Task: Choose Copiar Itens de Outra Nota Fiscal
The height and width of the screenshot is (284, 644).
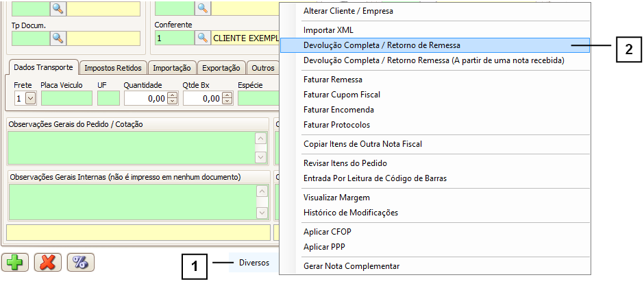Action: (362, 144)
